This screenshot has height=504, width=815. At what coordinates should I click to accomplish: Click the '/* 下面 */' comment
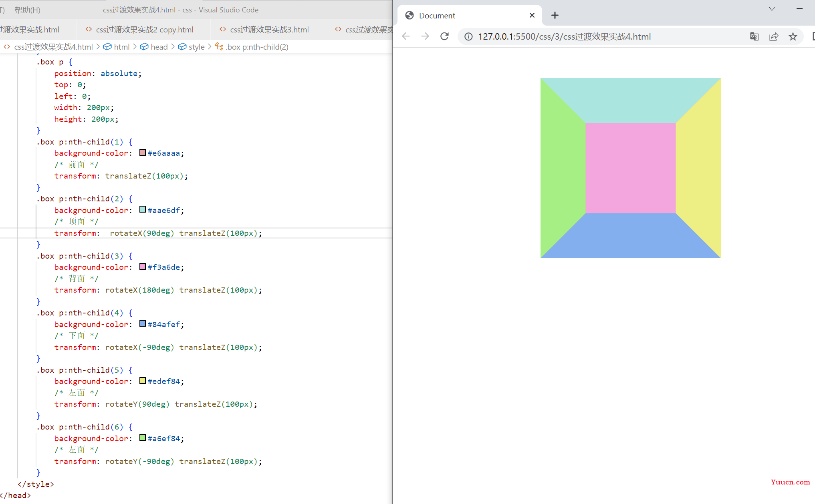click(76, 335)
